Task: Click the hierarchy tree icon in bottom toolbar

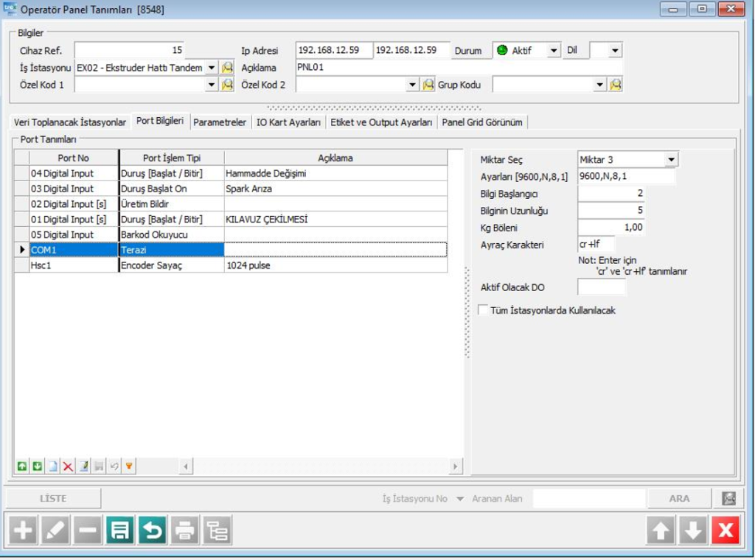Action: [218, 531]
